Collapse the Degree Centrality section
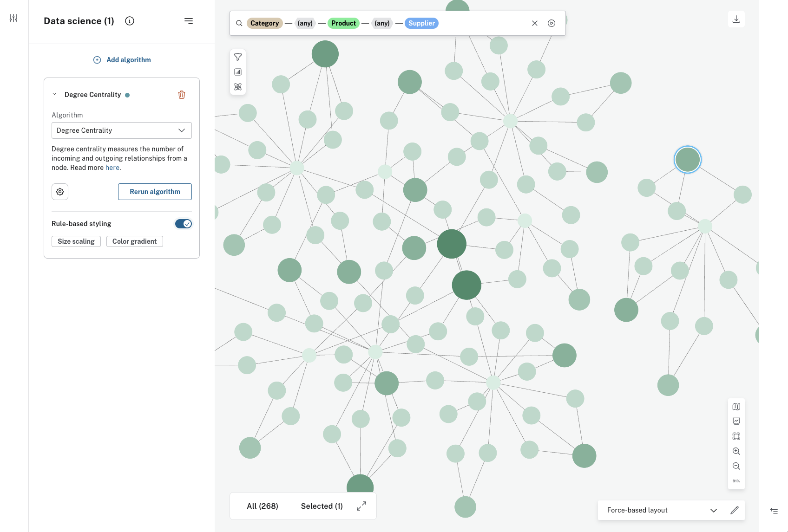 (54, 94)
